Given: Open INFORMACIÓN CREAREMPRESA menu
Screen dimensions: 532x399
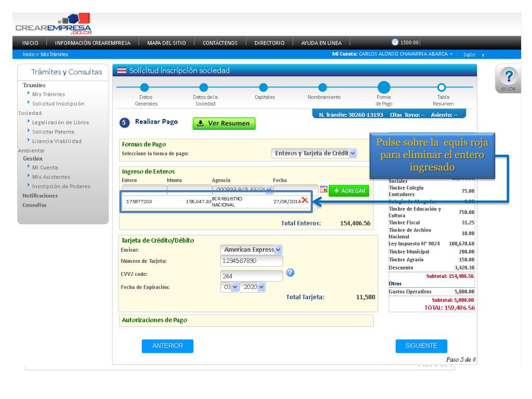Looking at the screenshot, I should pyautogui.click(x=92, y=43).
